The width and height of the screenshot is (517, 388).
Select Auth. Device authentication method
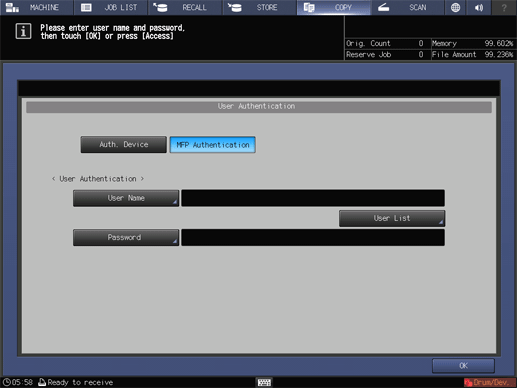[124, 145]
